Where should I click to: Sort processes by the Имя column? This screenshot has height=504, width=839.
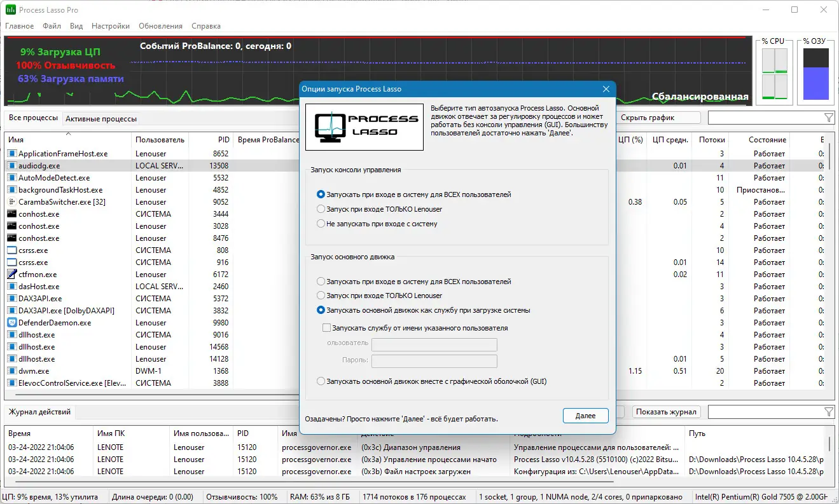(68, 140)
